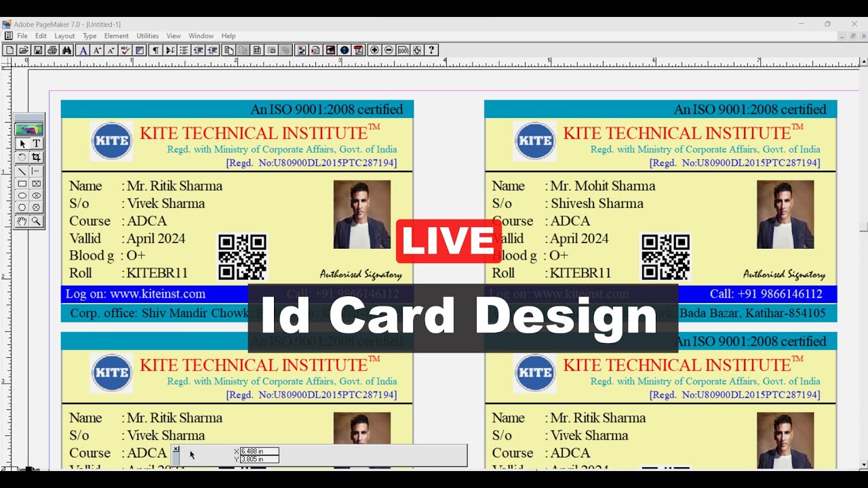Click the globe web browser toolbar icon
Image resolution: width=868 pixels, height=488 pixels.
coord(344,50)
